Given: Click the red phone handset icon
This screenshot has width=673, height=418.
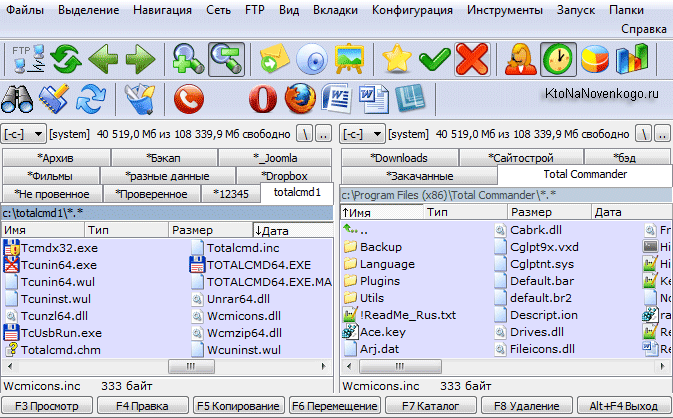Looking at the screenshot, I should click(x=188, y=99).
